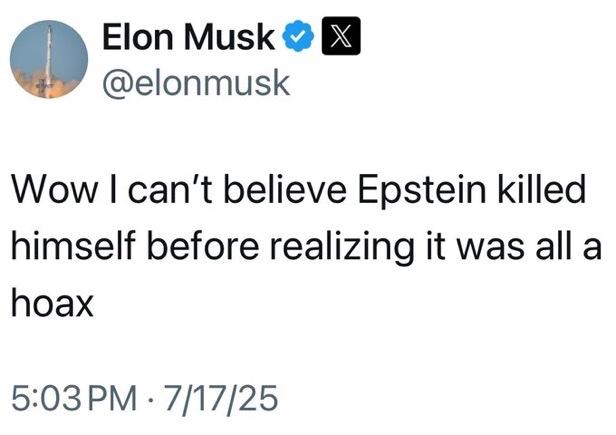Screen dimensions: 616x435
Task: Click the word "realizing" in the post
Action: (342, 248)
